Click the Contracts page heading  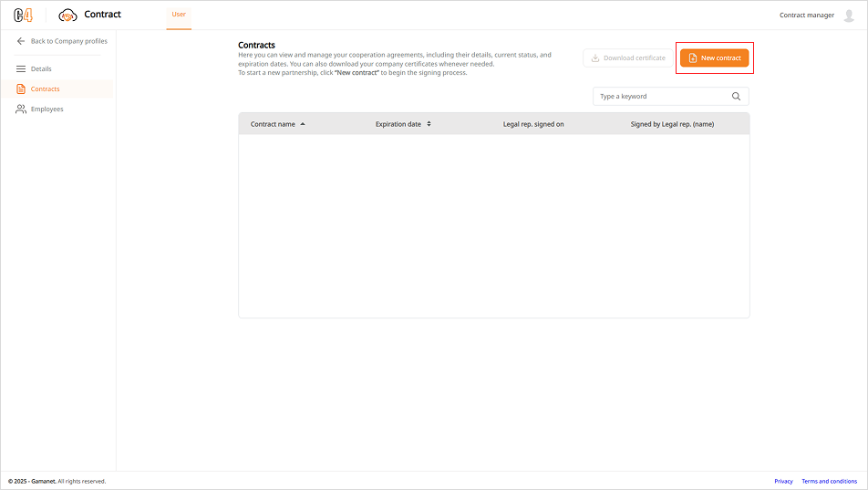(x=256, y=45)
